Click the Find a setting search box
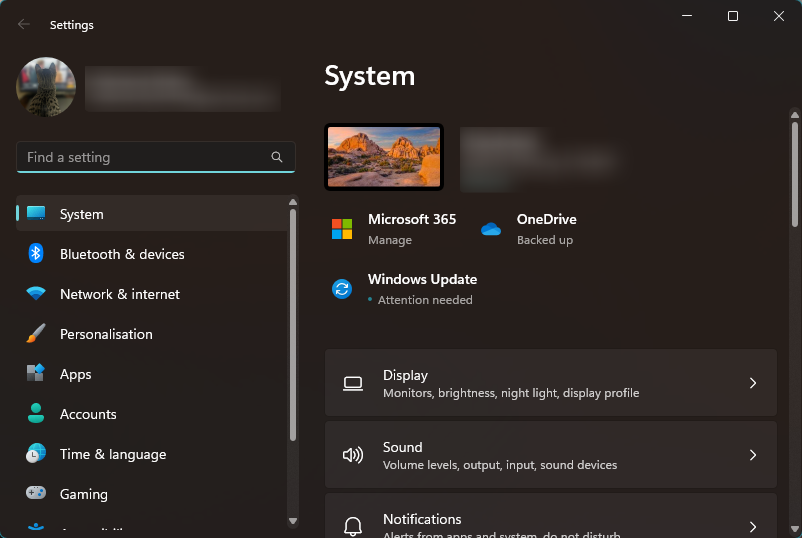The height and width of the screenshot is (538, 802). 145,157
